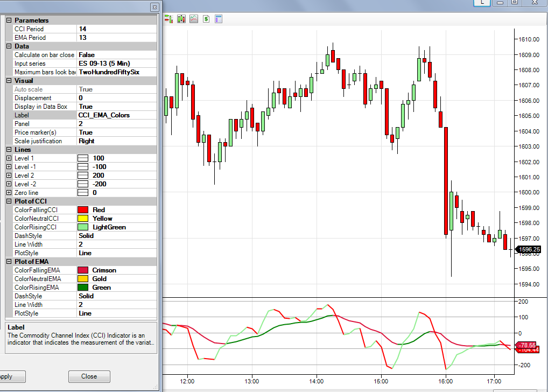Collapse the Data section
The height and width of the screenshot is (392, 548).
(9, 46)
